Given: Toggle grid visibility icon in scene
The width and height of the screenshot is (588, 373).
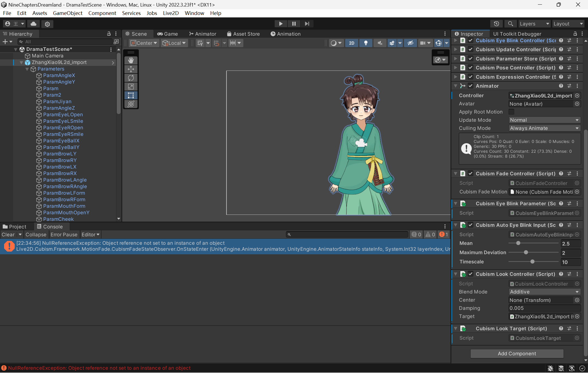Looking at the screenshot, I should pos(200,43).
